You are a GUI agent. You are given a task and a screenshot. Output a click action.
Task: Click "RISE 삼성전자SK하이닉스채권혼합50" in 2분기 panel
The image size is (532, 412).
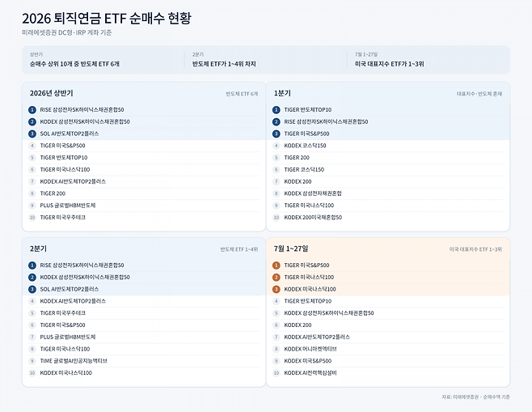pyautogui.click(x=82, y=265)
